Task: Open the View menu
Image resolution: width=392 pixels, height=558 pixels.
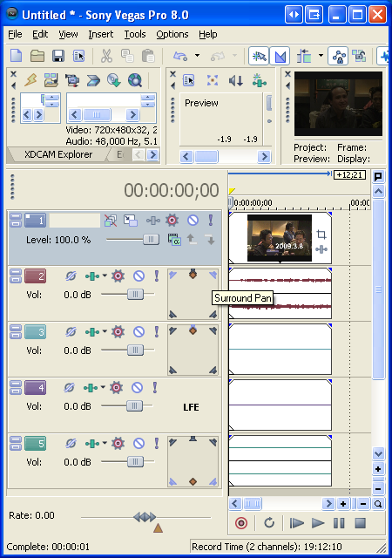Action: click(68, 34)
